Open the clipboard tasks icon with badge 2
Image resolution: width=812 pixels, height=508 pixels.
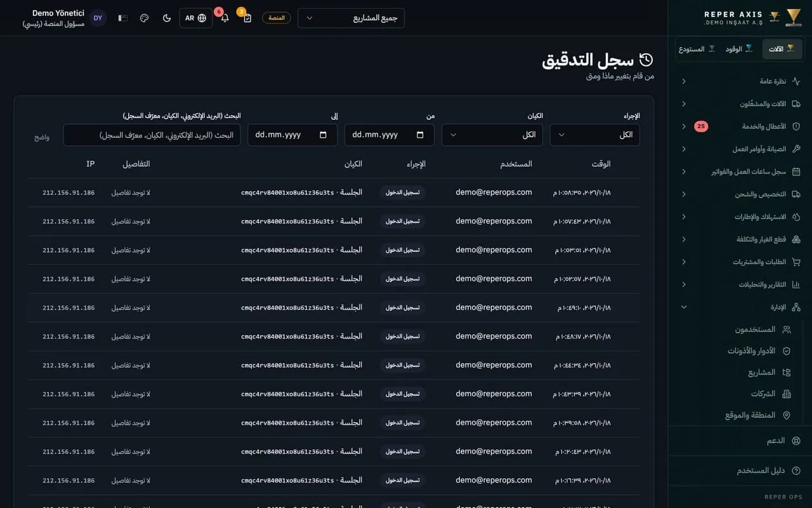coord(247,18)
